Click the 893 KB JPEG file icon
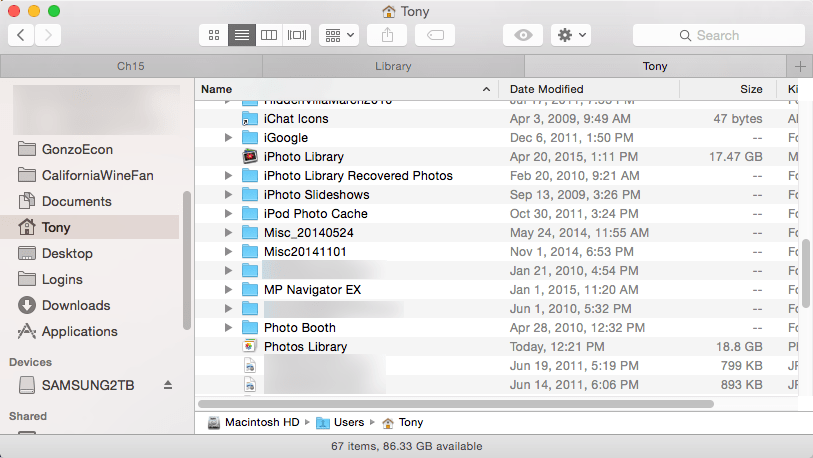The width and height of the screenshot is (813, 458). [x=250, y=384]
